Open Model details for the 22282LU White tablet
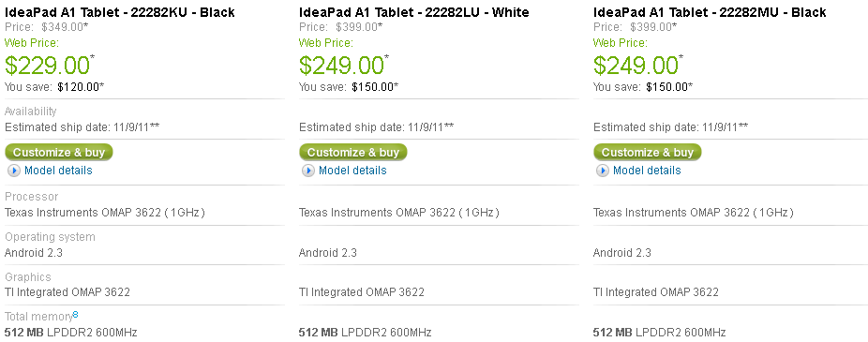This screenshot has height=342, width=868. [352, 171]
